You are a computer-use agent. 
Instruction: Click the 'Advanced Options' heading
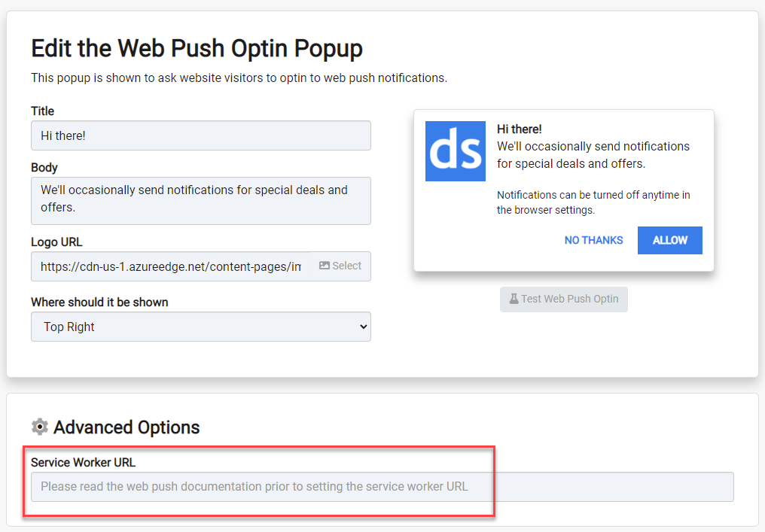tap(126, 427)
